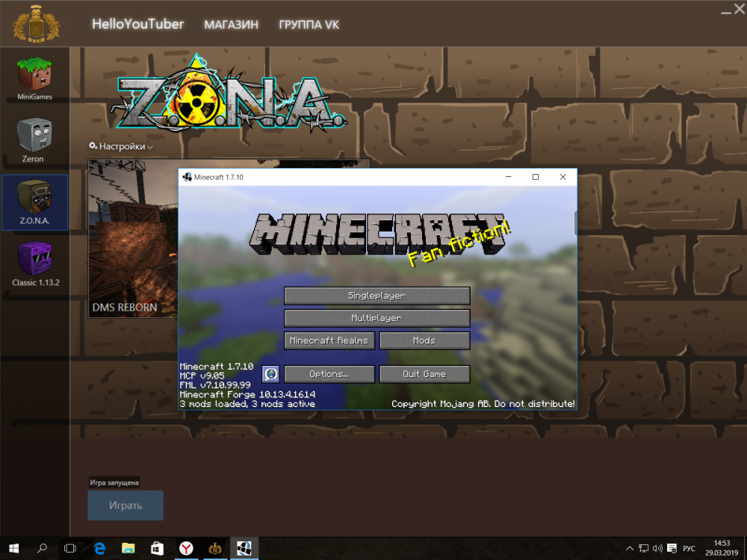Open Minecraft Realms

[329, 340]
